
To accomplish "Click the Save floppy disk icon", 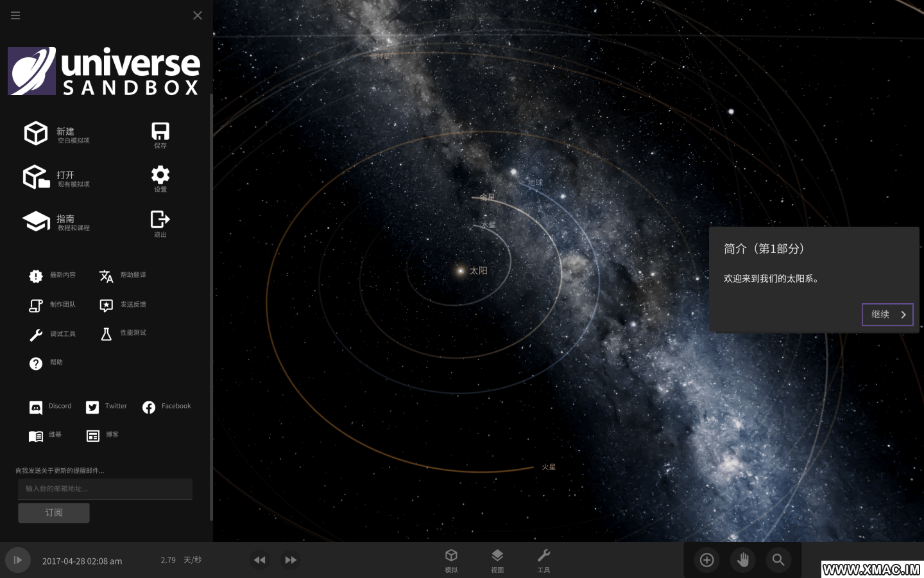I will pyautogui.click(x=160, y=132).
